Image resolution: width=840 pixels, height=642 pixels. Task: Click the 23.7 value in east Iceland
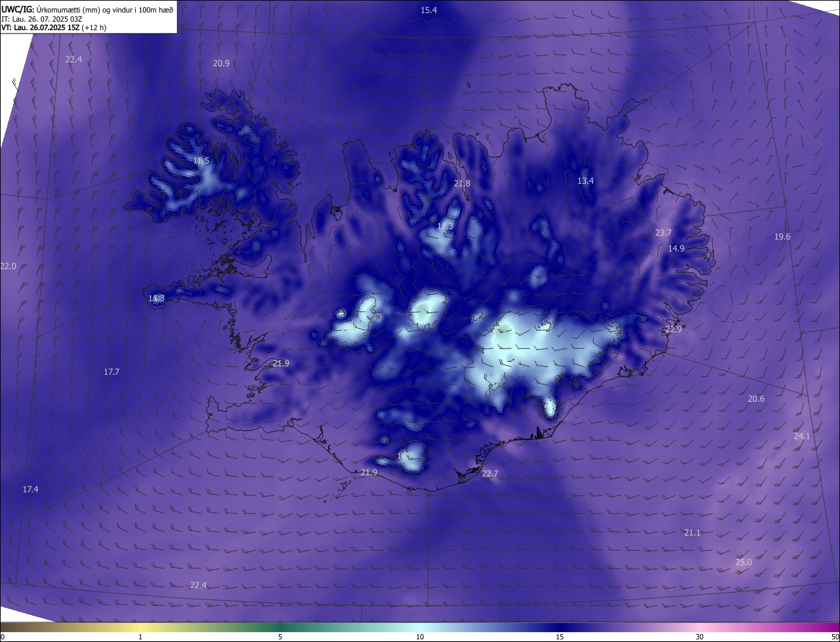coord(663,233)
